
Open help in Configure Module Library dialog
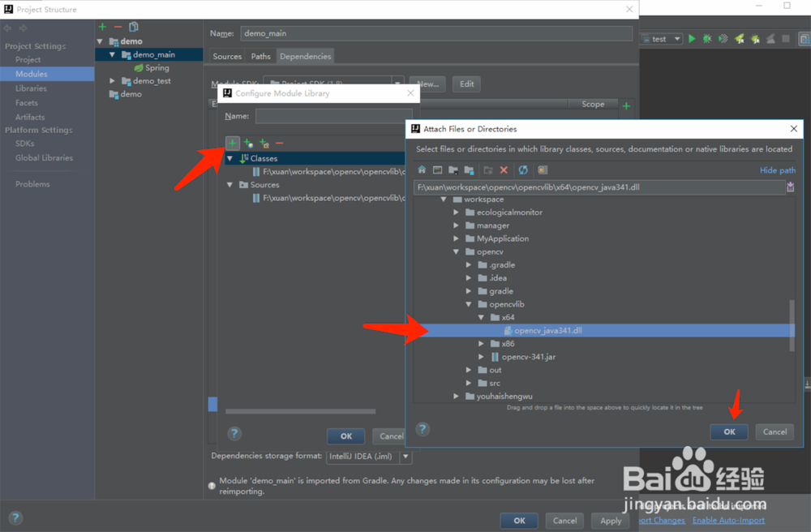[x=234, y=433]
